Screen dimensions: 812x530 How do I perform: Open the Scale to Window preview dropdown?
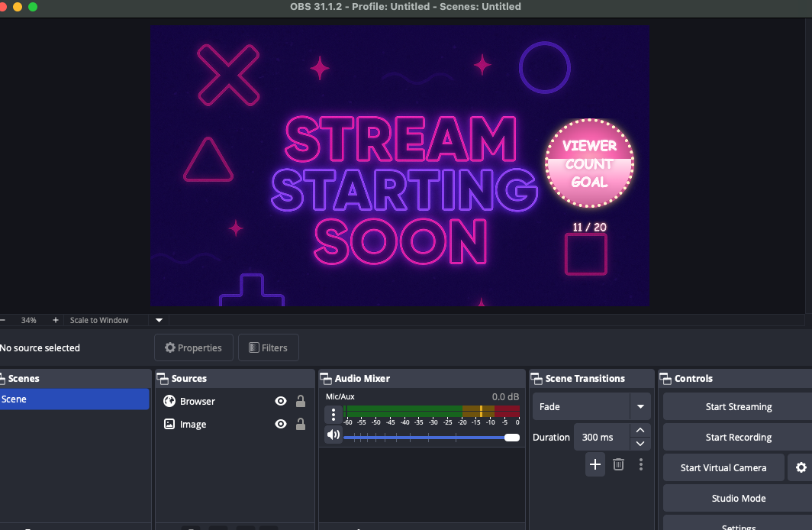click(x=159, y=320)
